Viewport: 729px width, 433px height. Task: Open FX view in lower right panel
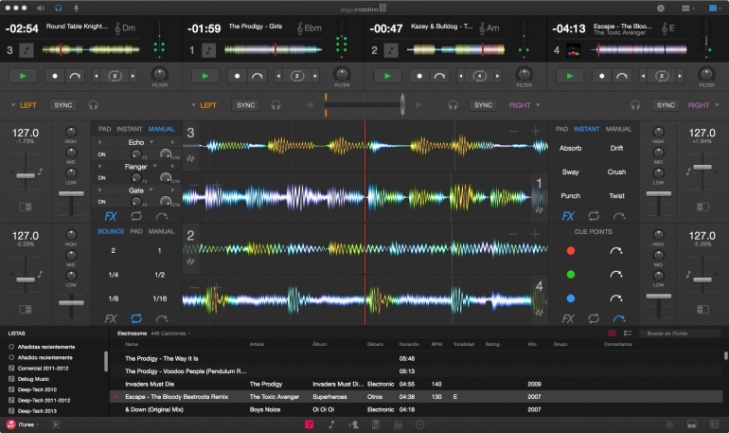tap(568, 319)
